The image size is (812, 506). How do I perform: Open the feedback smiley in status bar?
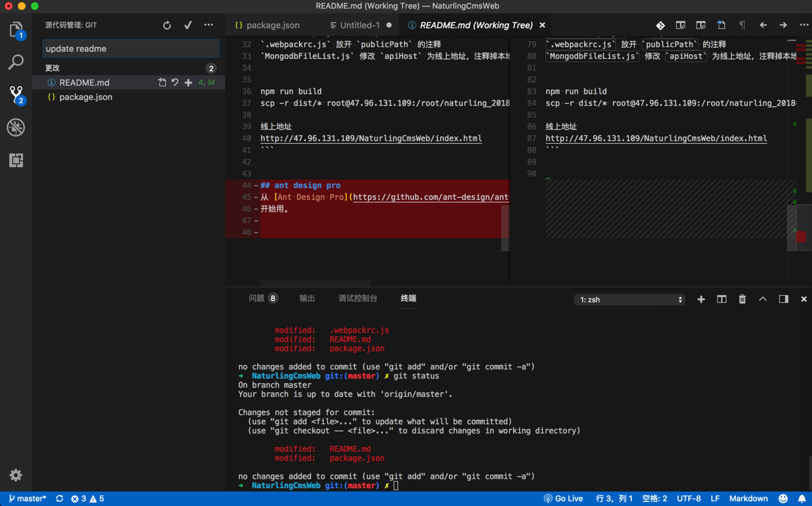coord(783,499)
